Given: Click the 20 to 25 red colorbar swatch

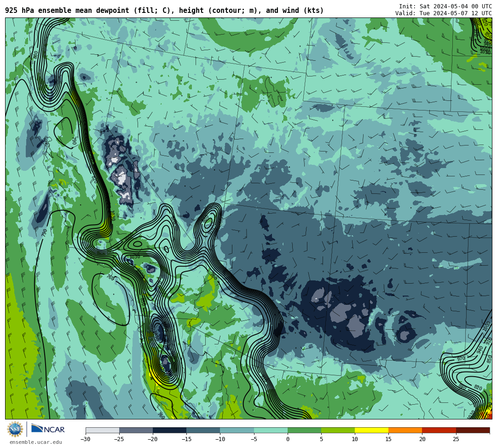Looking at the screenshot, I should [x=439, y=430].
